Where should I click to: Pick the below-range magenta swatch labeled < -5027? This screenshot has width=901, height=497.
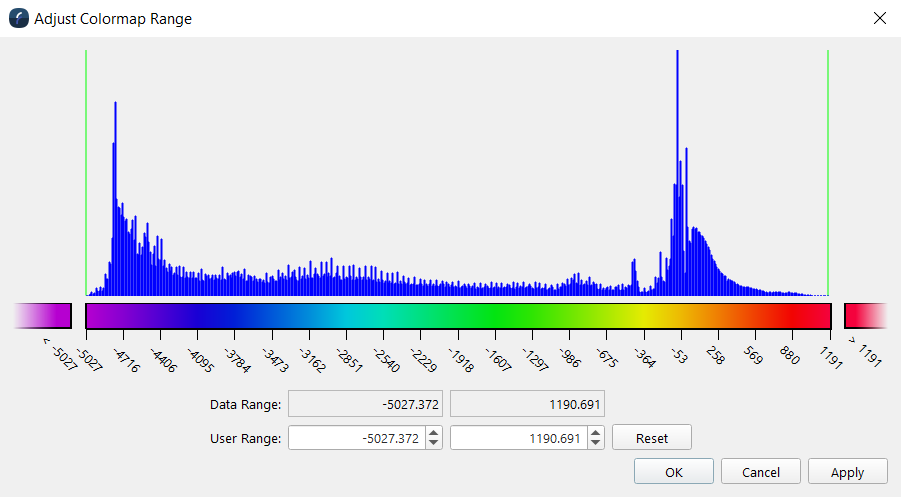coord(44,316)
